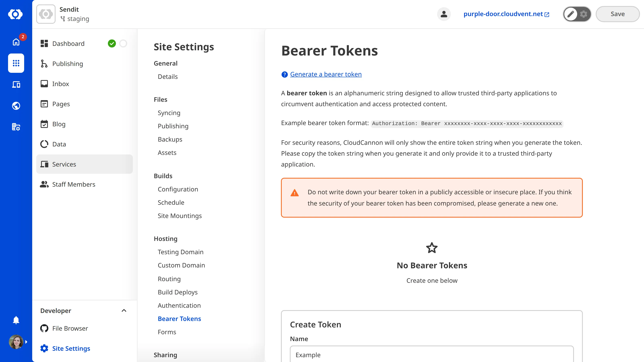The image size is (644, 362).
Task: Open organization settings via building gear icon
Action: 16,127
